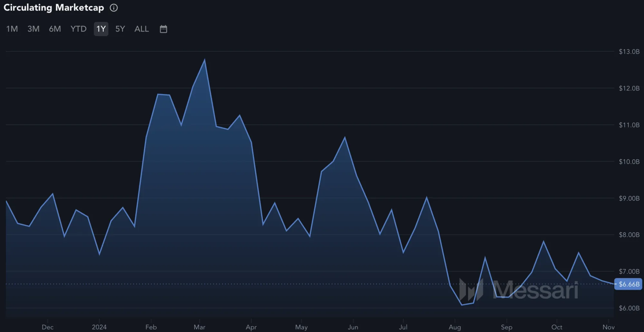This screenshot has height=332, width=644.
Task: Click the 2024 x-axis label
Action: pos(99,327)
